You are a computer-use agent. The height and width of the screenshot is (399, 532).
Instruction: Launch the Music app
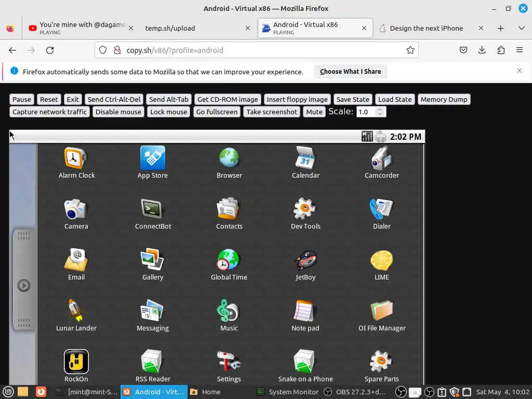tap(229, 315)
